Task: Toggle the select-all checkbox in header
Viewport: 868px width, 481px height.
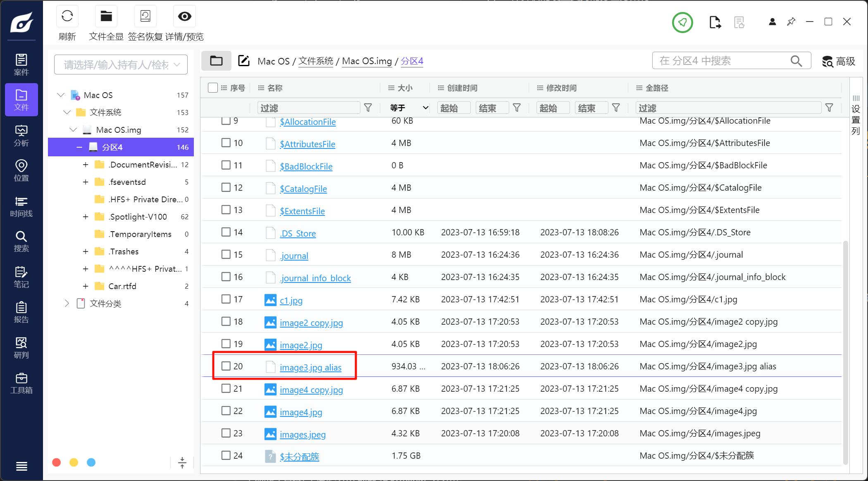Action: [212, 88]
